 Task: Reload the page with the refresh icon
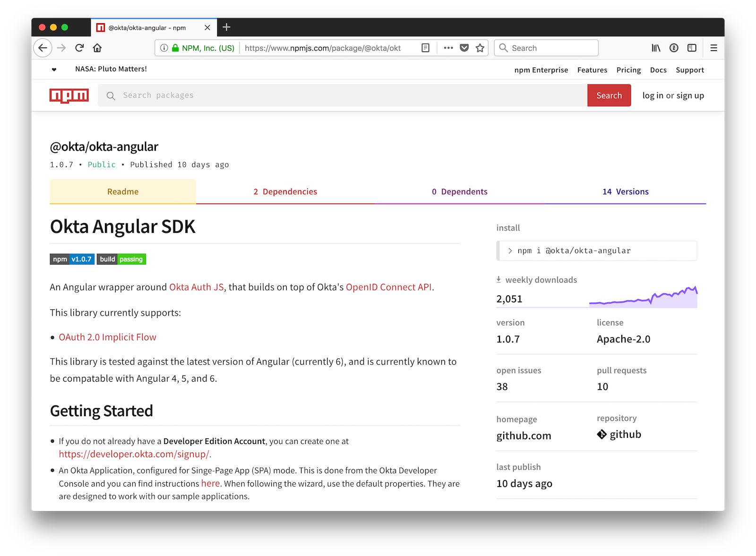tap(79, 48)
